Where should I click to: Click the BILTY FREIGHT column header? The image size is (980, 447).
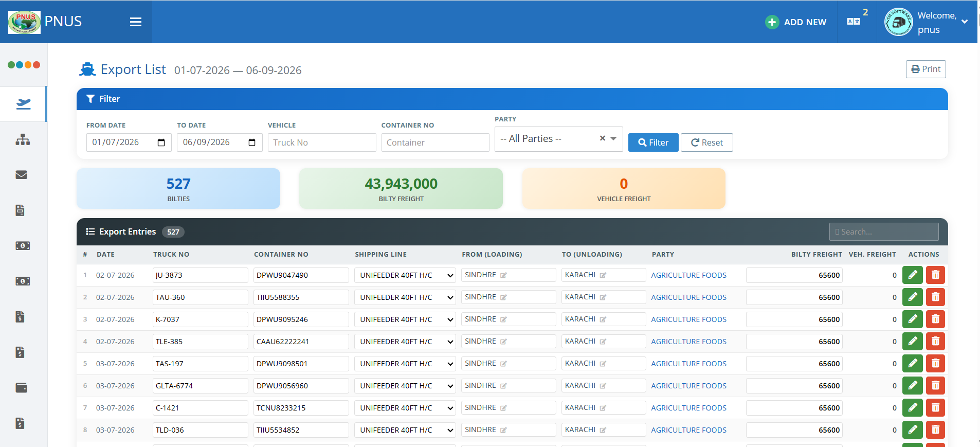tap(816, 254)
